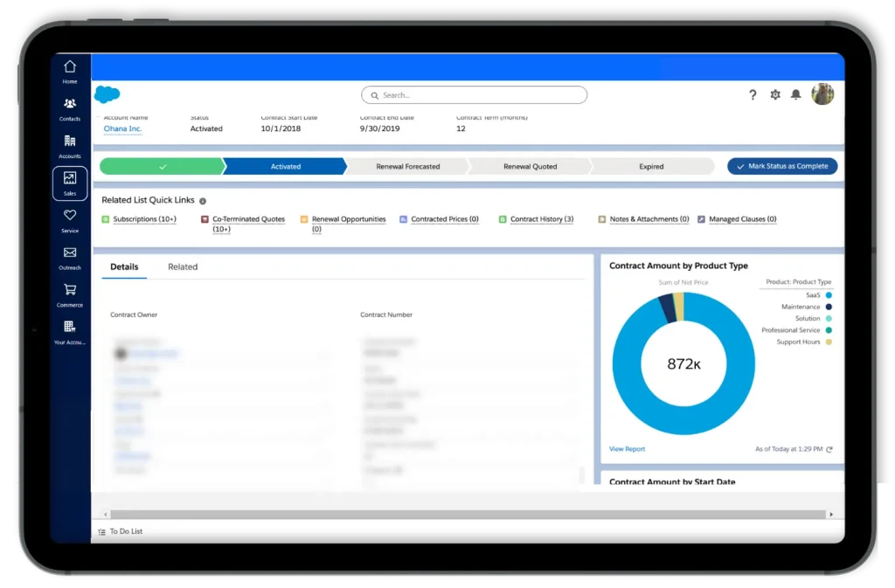Click Mark Status as Complete
Screen dimensions: 895x588
point(782,166)
